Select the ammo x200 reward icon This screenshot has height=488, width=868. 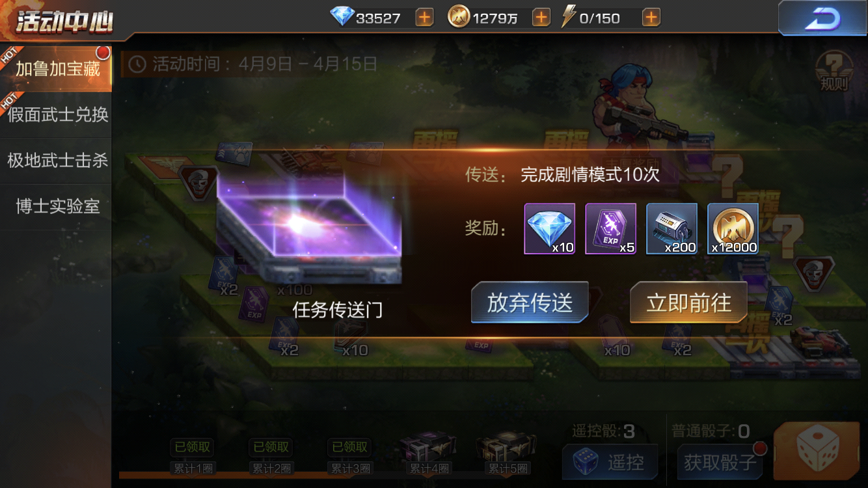[671, 228]
